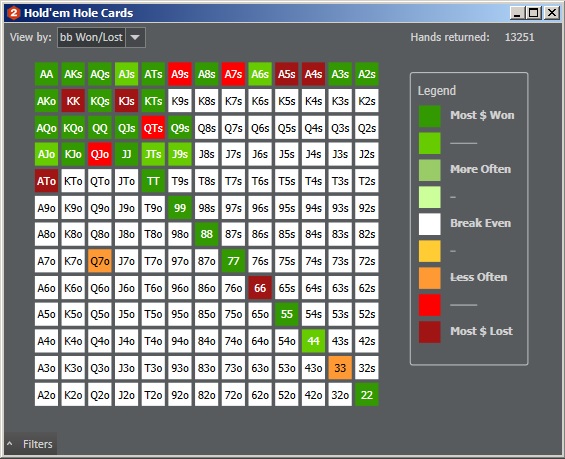The width and height of the screenshot is (565, 459).
Task: Click the Break Even white legend swatch
Action: pyautogui.click(x=430, y=224)
